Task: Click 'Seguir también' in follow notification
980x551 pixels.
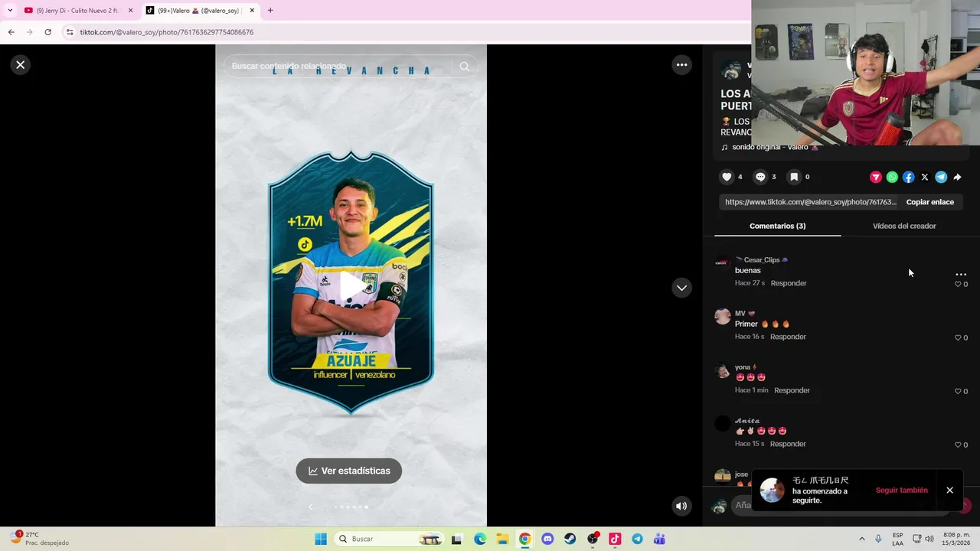Action: [x=901, y=490]
